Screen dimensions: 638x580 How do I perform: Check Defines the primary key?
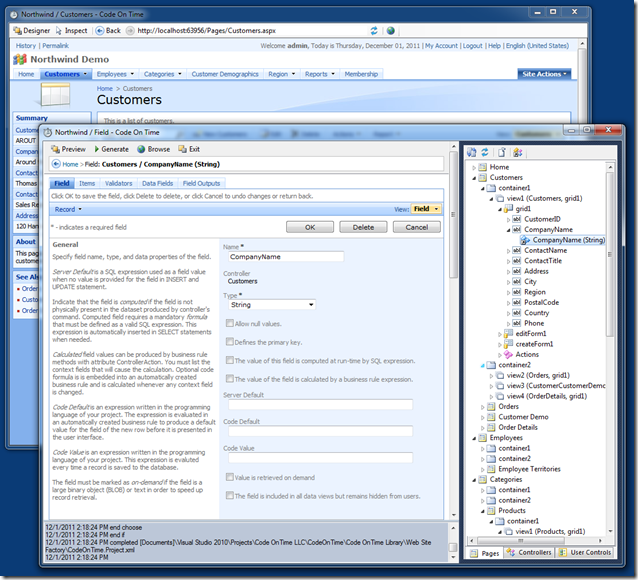click(230, 341)
